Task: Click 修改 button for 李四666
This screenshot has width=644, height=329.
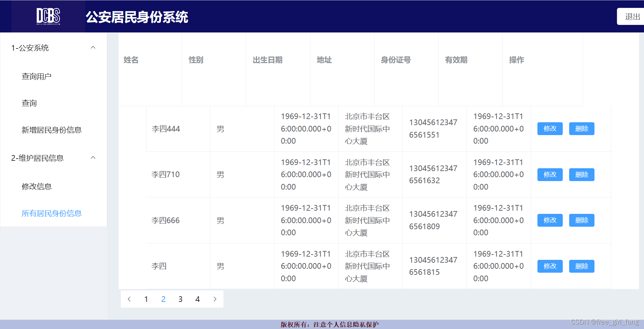Action: 550,220
